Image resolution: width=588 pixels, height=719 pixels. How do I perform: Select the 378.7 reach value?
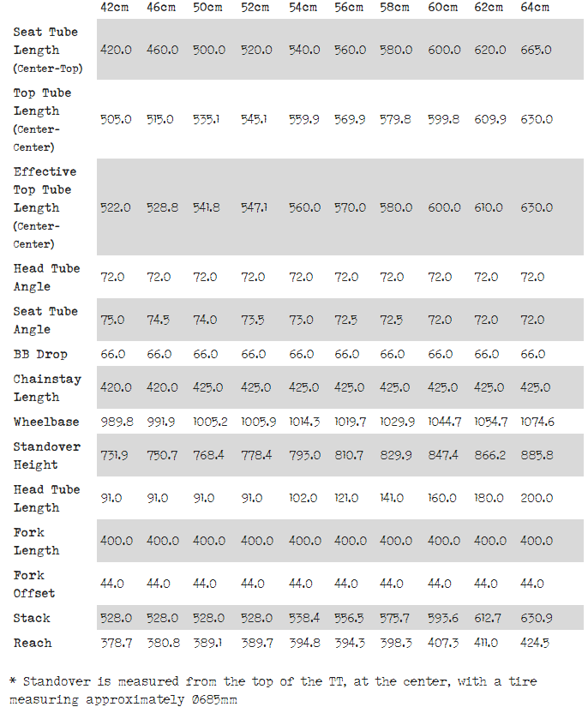click(116, 643)
